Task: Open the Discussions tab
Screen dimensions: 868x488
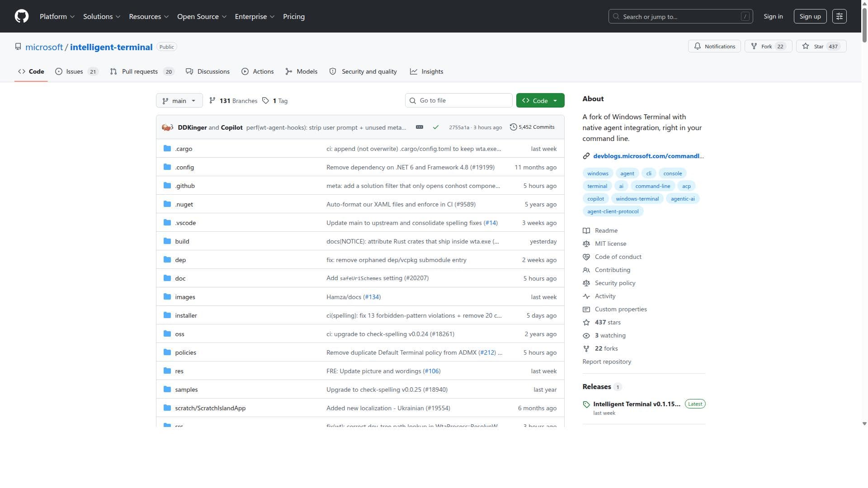Action: [208, 71]
